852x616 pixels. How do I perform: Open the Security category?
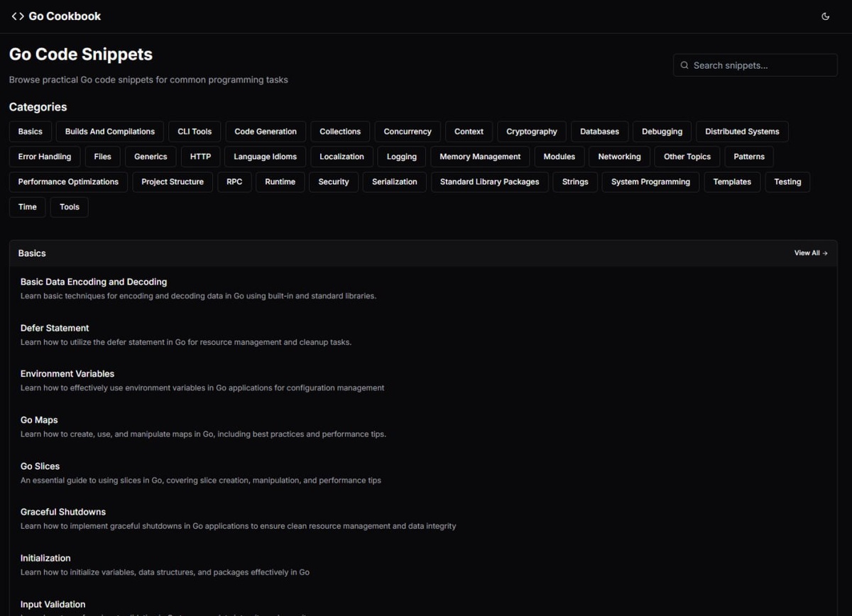click(334, 182)
